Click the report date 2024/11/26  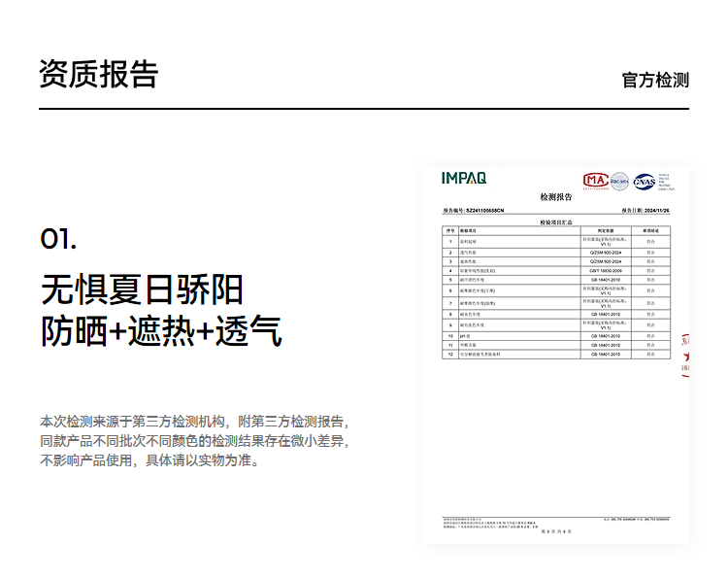click(x=656, y=211)
